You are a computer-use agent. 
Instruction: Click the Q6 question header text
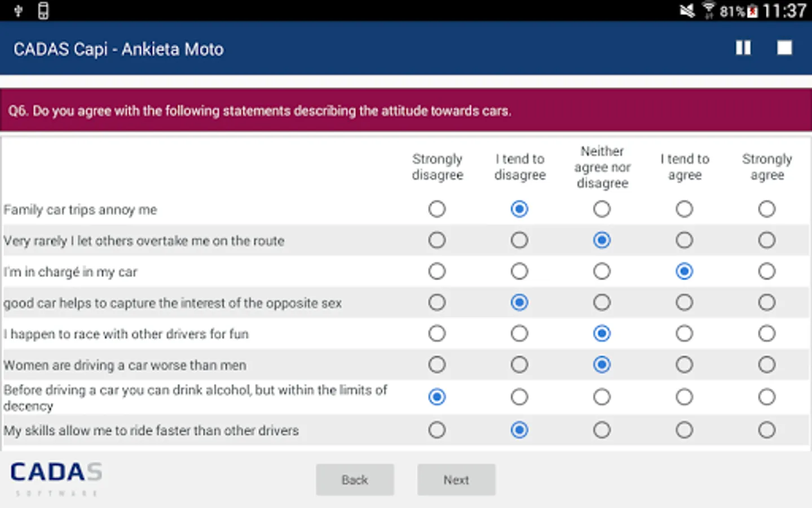259,111
